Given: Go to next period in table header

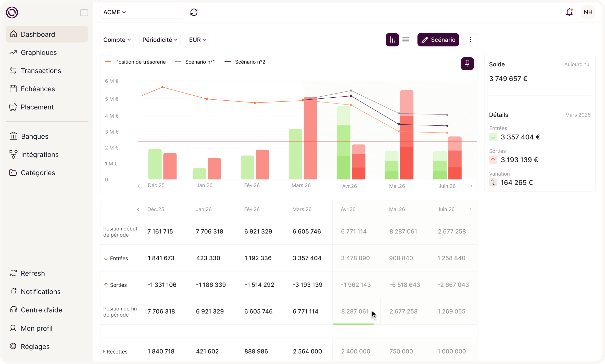Looking at the screenshot, I should (471, 209).
